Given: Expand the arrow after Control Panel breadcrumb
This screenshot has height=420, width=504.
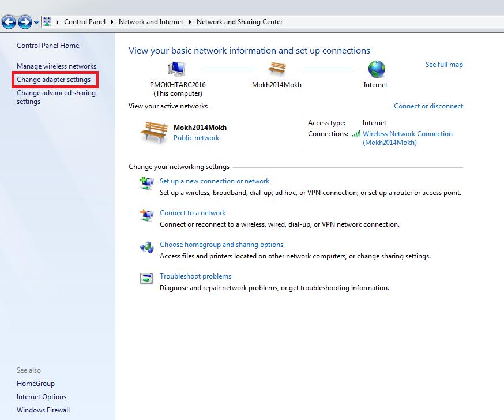Looking at the screenshot, I should pyautogui.click(x=112, y=22).
